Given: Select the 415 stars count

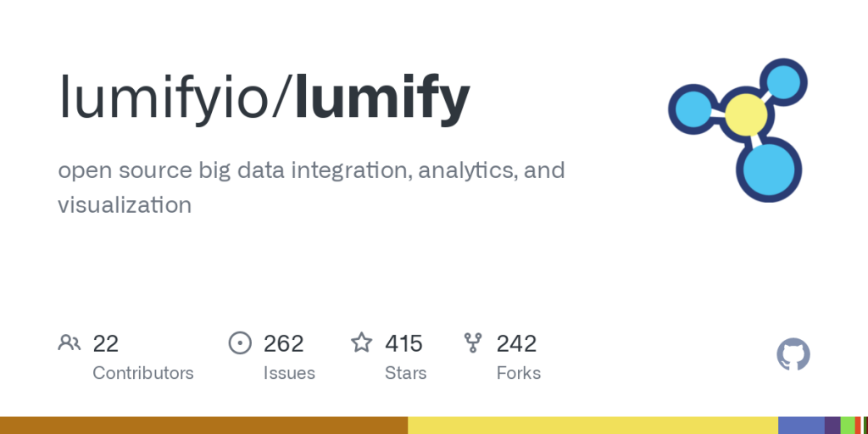Looking at the screenshot, I should [x=403, y=344].
